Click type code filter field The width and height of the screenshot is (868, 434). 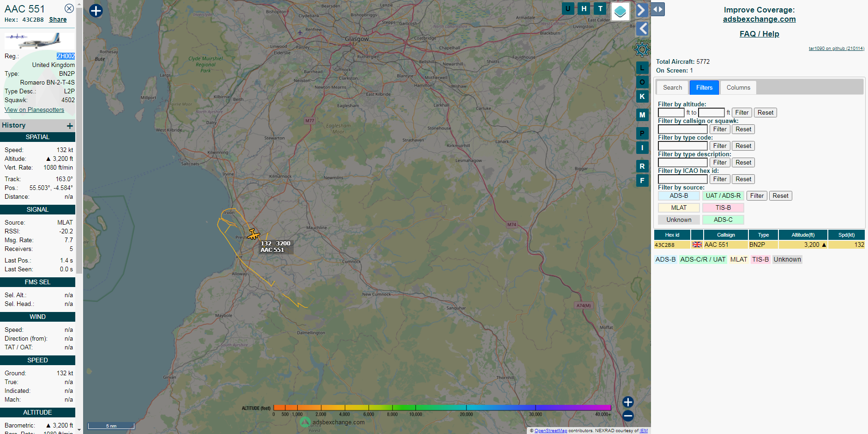tap(682, 146)
